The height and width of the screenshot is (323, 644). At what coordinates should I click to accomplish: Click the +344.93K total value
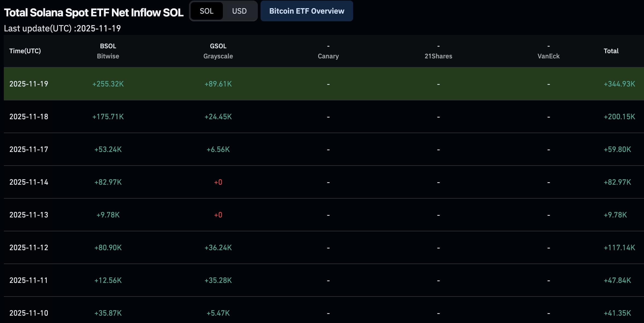click(619, 84)
